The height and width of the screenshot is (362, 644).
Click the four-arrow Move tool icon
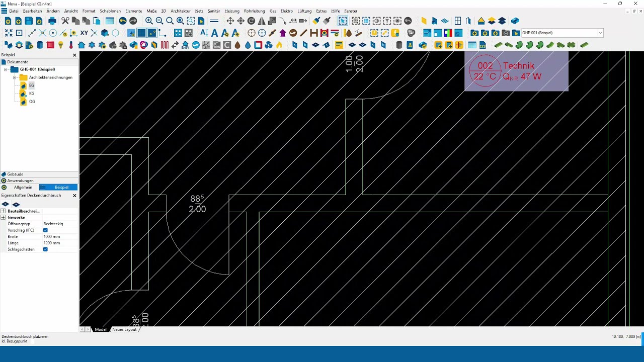230,21
